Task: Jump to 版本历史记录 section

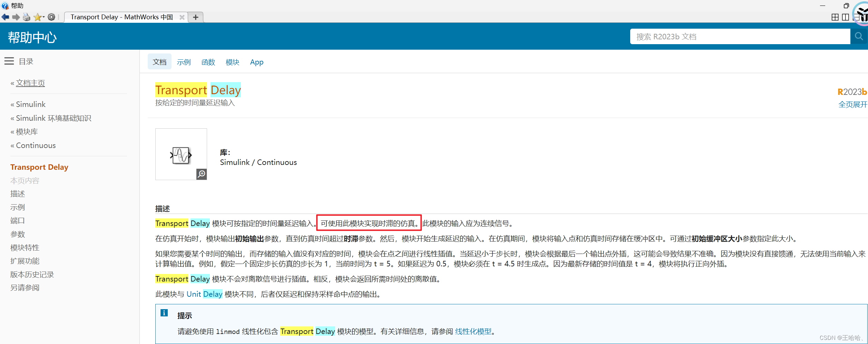Action: tap(32, 274)
